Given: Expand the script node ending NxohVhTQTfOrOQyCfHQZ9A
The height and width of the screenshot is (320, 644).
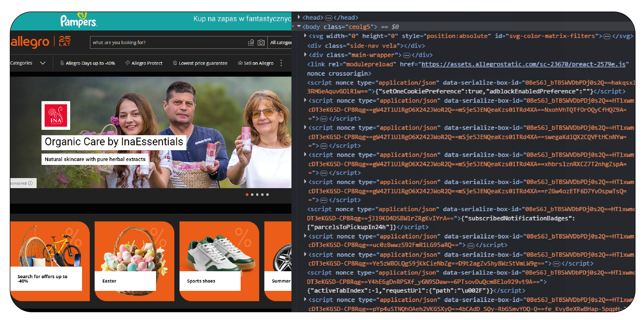Looking at the screenshot, I should 305,100.
